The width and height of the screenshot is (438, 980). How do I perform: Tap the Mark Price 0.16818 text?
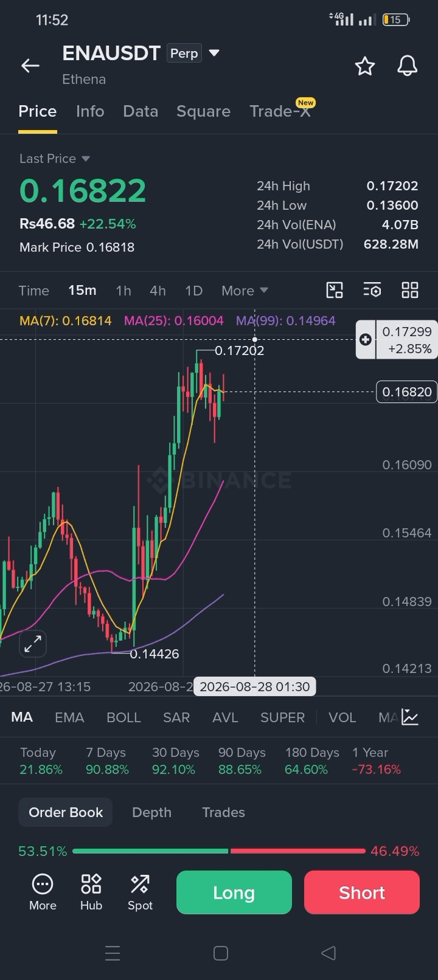click(77, 247)
